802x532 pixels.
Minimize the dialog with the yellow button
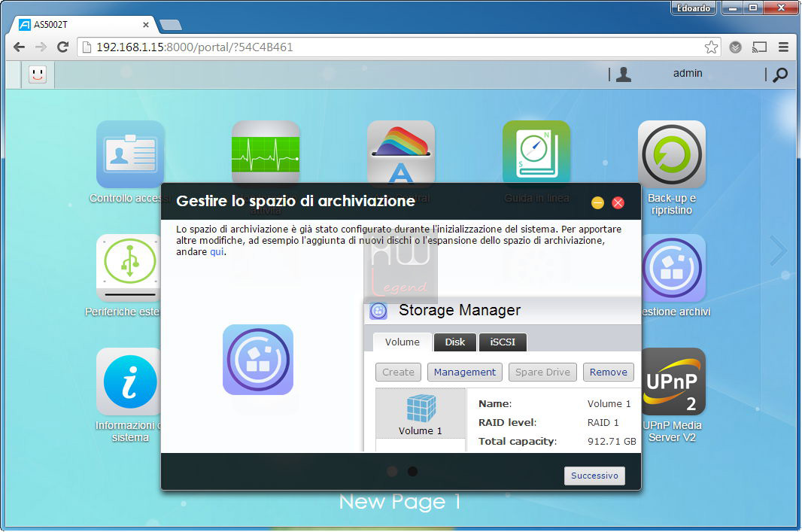pos(597,203)
